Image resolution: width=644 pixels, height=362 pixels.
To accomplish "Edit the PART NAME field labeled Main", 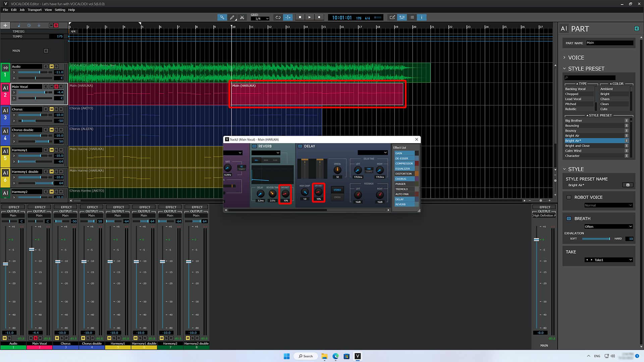I will click(x=609, y=43).
